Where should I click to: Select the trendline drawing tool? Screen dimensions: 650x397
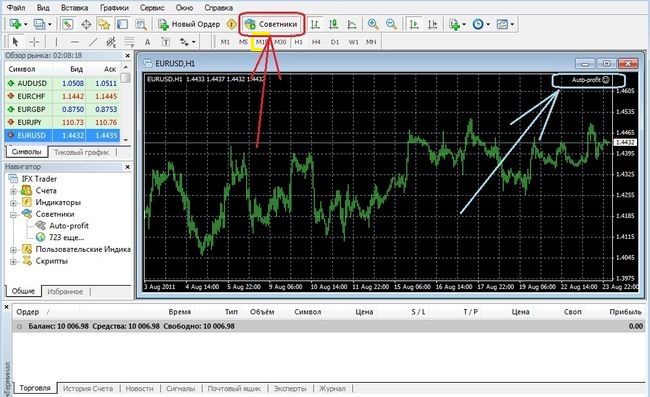click(93, 42)
